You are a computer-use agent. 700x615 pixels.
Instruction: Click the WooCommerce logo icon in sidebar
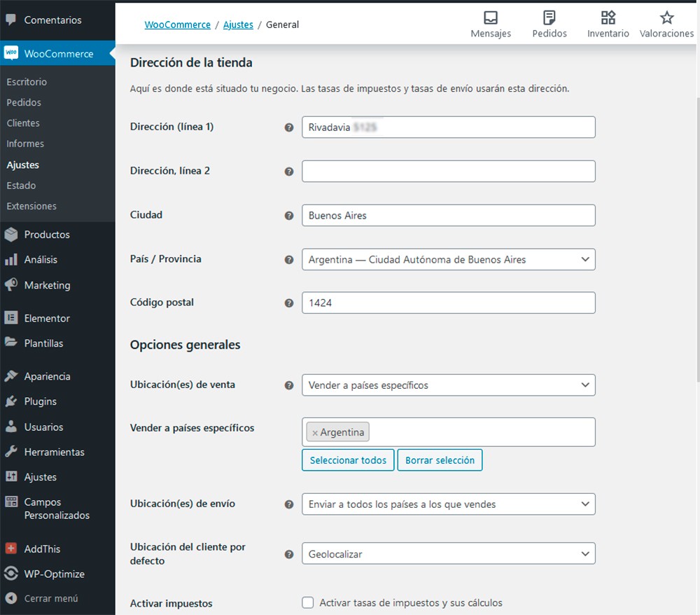[x=11, y=53]
